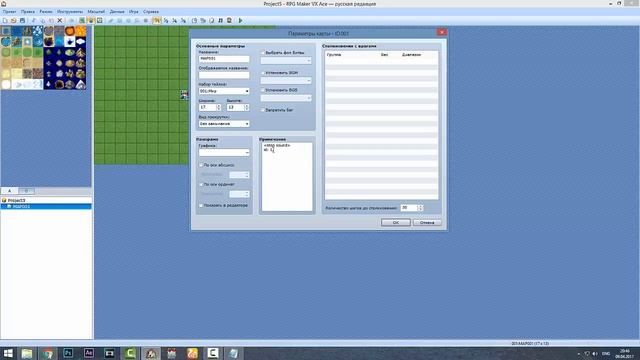Open the 'Набор тайлов' tileset dropdown
This screenshot has height=360, width=640.
tap(224, 91)
